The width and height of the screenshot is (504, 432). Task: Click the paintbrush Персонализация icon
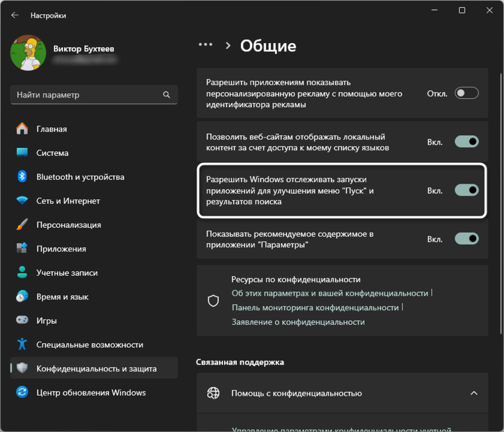click(22, 225)
